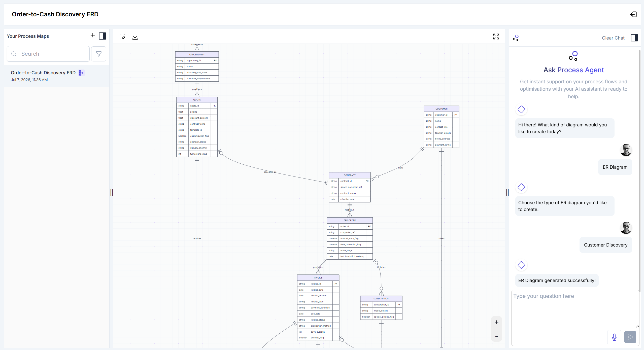Zoom in on the diagram canvas
The image size is (644, 350).
[496, 322]
